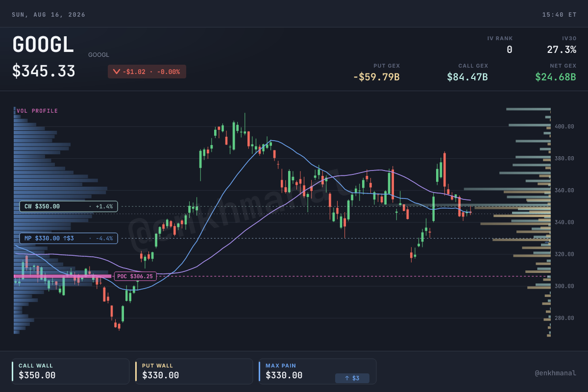The height and width of the screenshot is (392, 588).
Task: Click the 340.00 price axis label
Action: click(x=565, y=222)
